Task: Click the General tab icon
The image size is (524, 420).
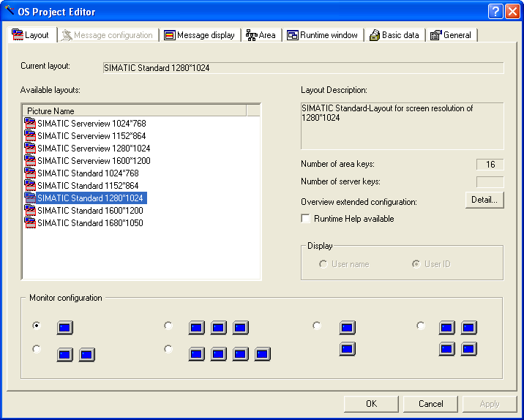Action: (435, 35)
